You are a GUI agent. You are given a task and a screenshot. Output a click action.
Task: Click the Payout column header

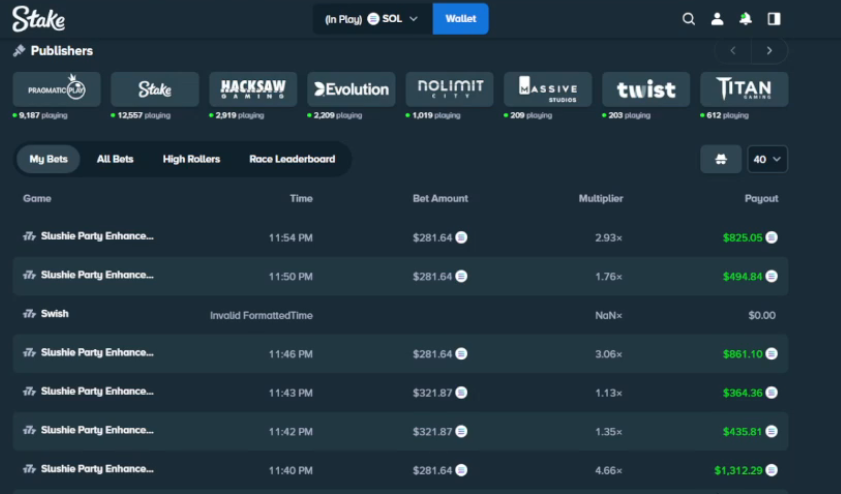coord(761,198)
